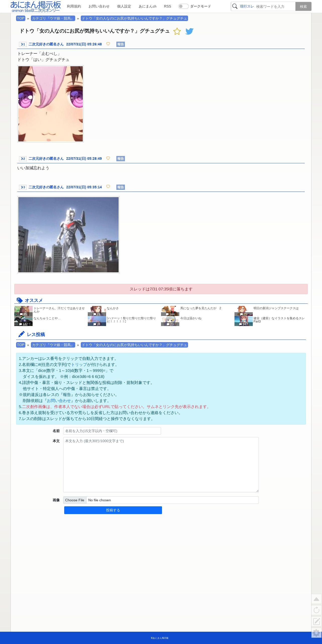Click the トリップ link in posting rules
Screen dimensions: 322x644
pos(79,365)
